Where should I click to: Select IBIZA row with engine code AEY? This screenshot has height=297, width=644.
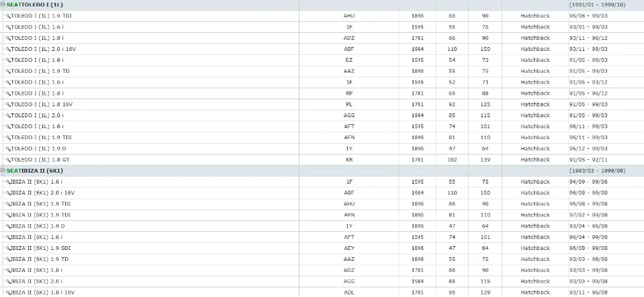point(322,248)
